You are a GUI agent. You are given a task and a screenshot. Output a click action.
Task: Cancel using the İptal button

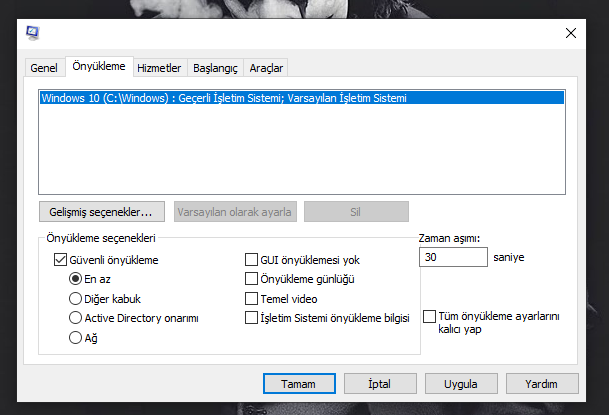click(x=379, y=383)
